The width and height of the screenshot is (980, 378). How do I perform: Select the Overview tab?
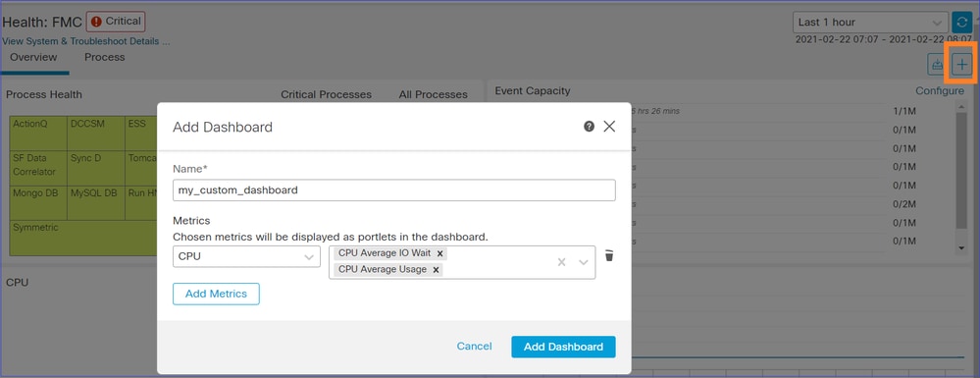click(x=33, y=57)
